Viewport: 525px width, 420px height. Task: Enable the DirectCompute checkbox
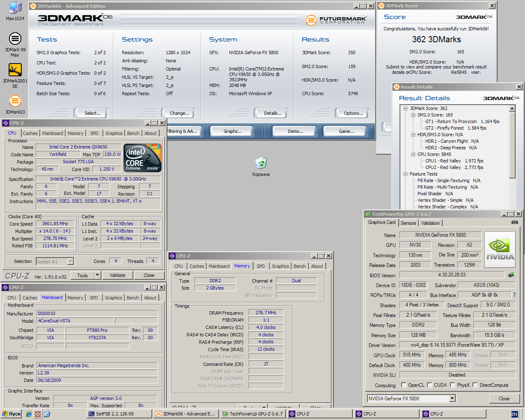(475, 385)
